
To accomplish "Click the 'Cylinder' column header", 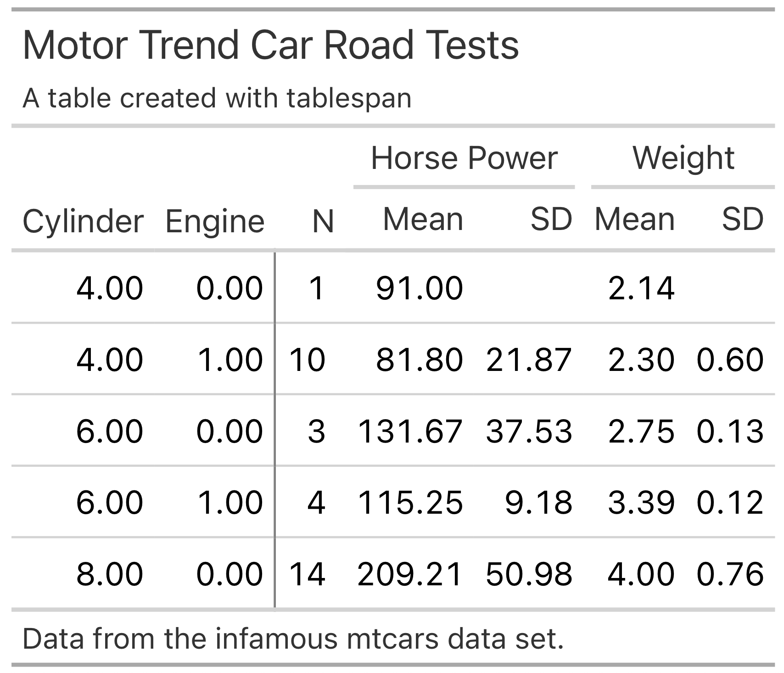I will click(83, 221).
